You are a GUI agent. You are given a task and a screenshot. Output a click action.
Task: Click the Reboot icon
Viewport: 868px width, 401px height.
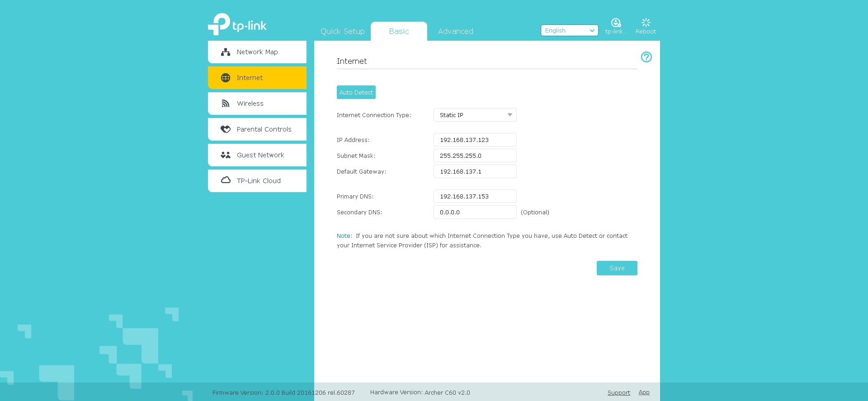click(x=646, y=23)
